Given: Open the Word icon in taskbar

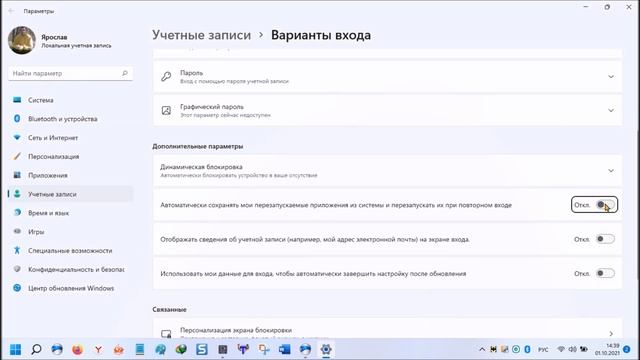Looking at the screenshot, I should tap(284, 349).
